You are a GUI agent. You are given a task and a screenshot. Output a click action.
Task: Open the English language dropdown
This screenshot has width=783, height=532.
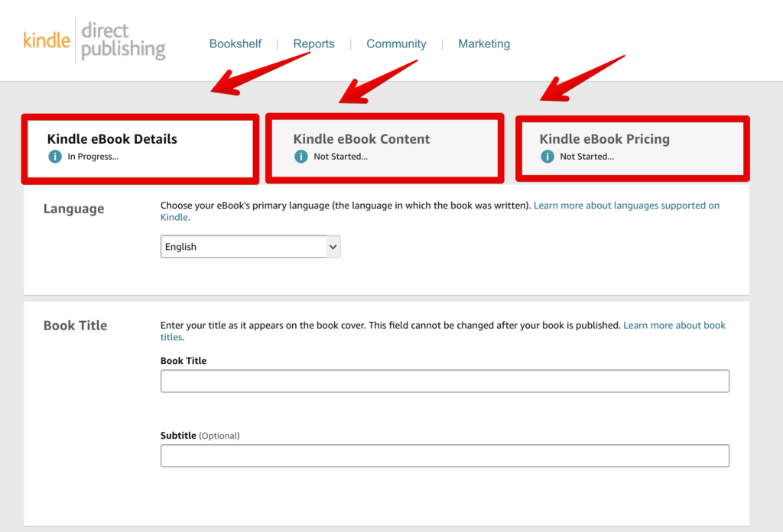click(x=250, y=247)
